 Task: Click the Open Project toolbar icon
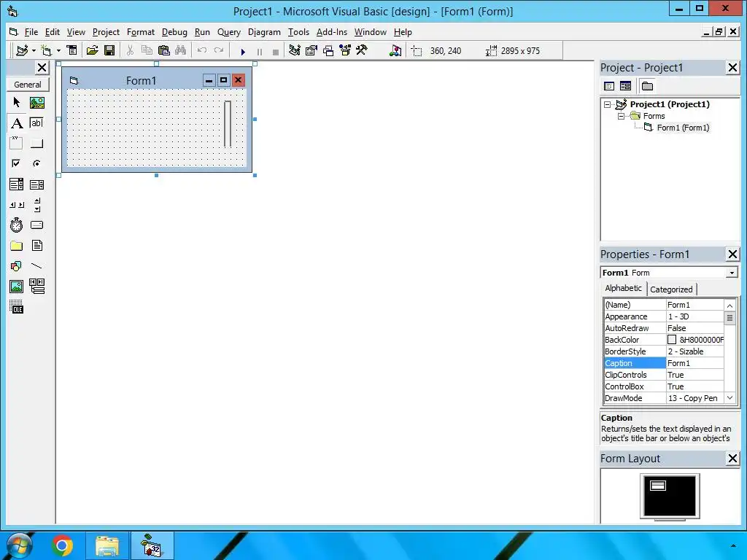coord(93,50)
